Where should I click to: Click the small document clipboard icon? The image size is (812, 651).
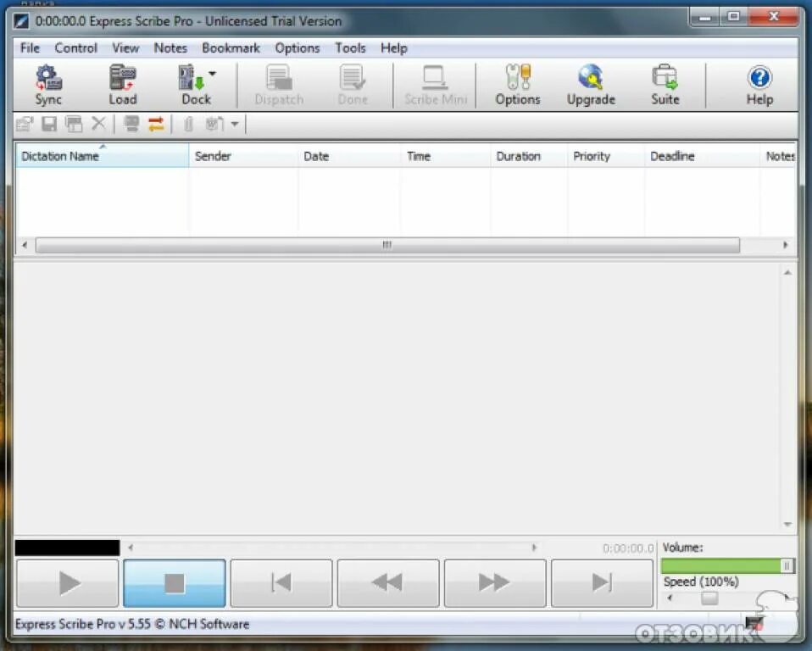coord(214,125)
